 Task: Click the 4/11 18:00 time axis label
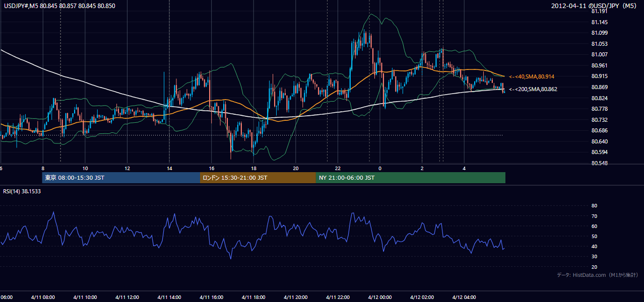[253, 297]
